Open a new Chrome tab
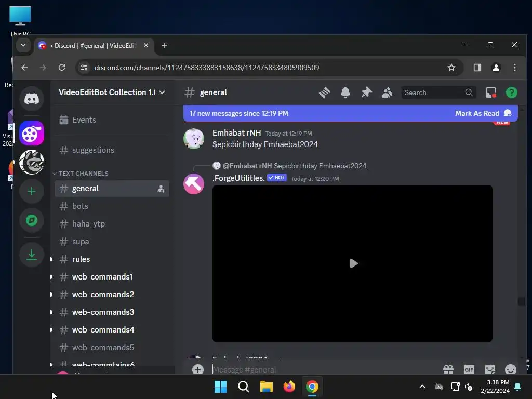This screenshot has width=532, height=399. pyautogui.click(x=165, y=46)
